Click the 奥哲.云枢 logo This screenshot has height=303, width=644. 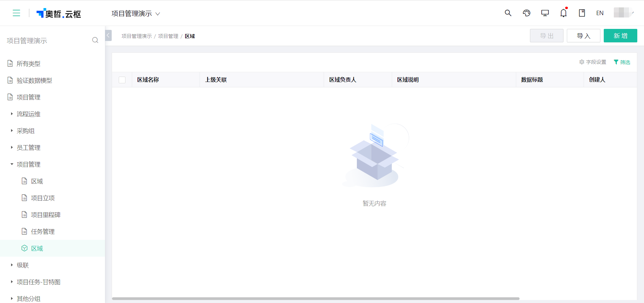[59, 13]
